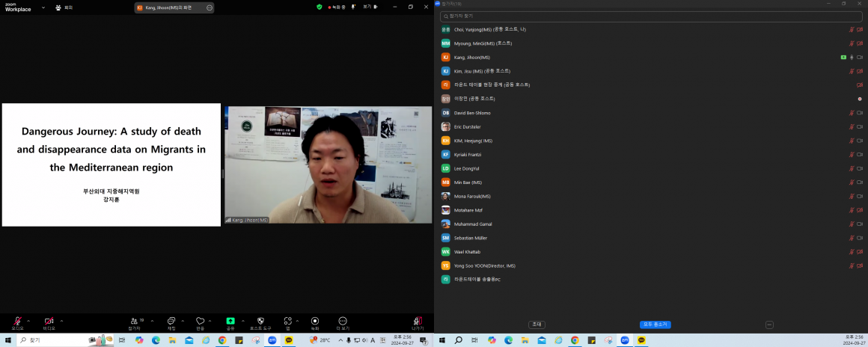Viewport: 868px width, 347px height.
Task: Expand audio options arrow beside 오디오
Action: [x=28, y=320]
